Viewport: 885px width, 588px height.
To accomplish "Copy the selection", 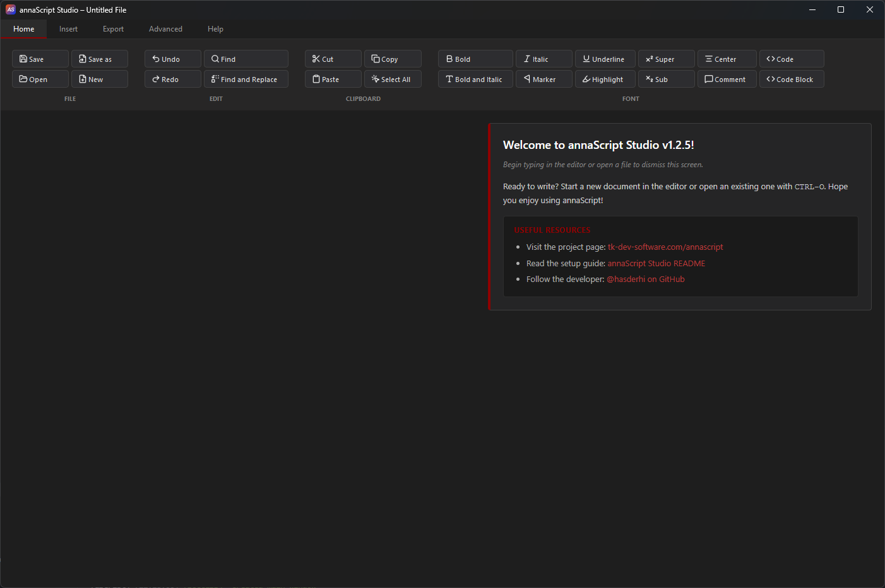I will coord(393,59).
